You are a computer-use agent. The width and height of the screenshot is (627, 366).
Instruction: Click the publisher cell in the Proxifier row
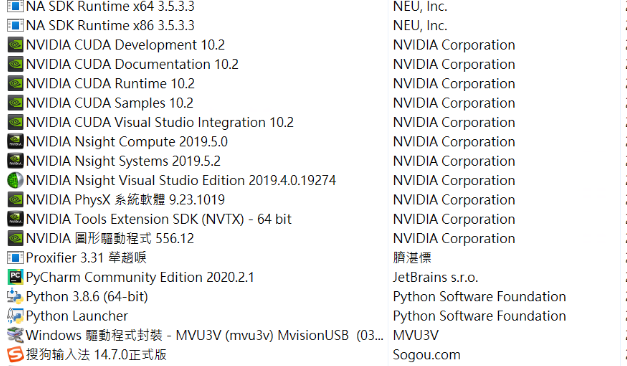click(412, 258)
